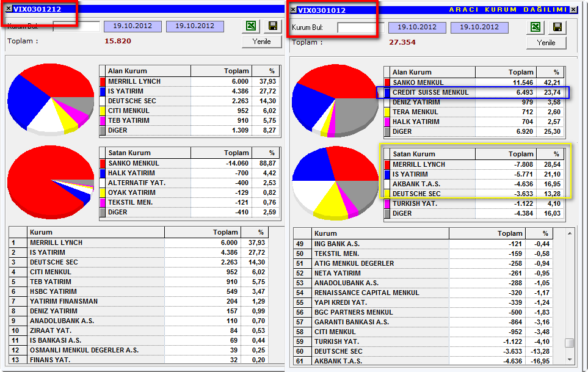Select HSBC YATIRIM row number 6
The image size is (588, 372).
pyautogui.click(x=139, y=291)
